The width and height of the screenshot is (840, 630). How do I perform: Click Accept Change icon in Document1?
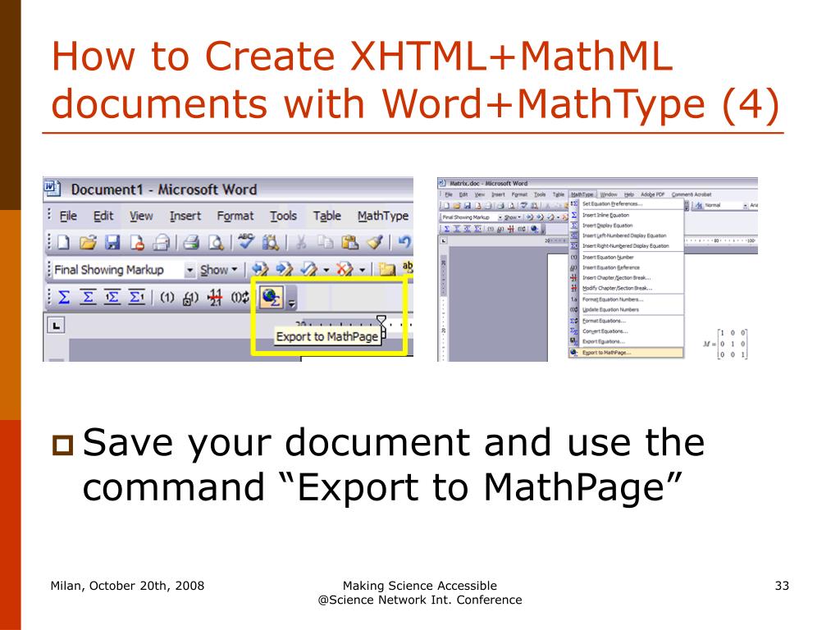pyautogui.click(x=308, y=269)
